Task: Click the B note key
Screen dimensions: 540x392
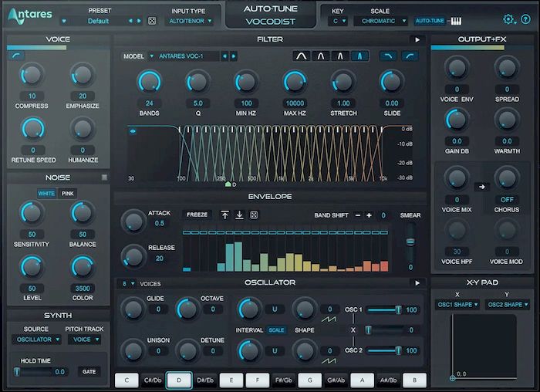Action: point(414,380)
